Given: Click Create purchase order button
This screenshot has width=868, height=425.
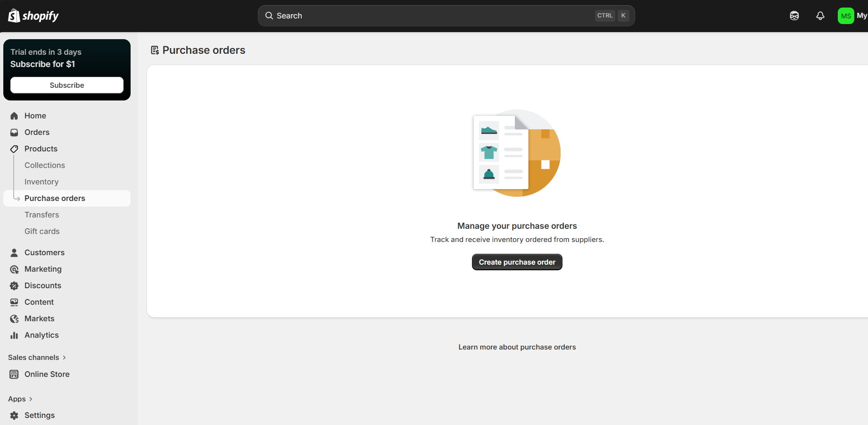Looking at the screenshot, I should pos(517,262).
